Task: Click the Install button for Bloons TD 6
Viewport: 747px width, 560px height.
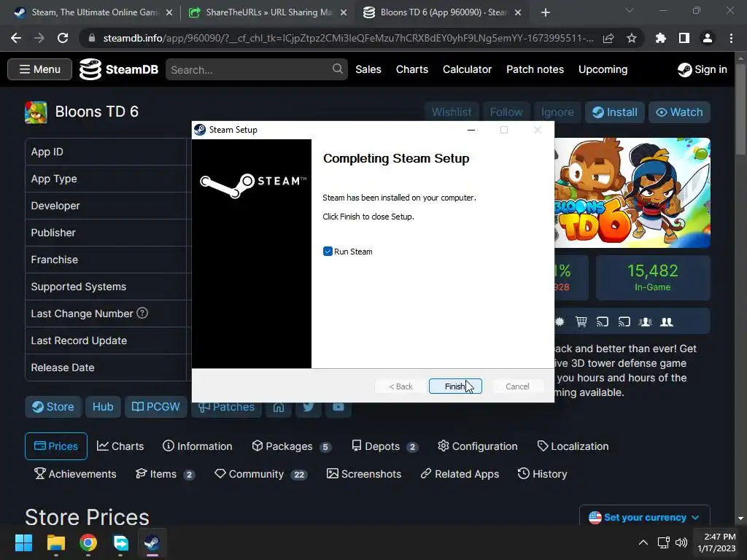Action: [x=614, y=112]
